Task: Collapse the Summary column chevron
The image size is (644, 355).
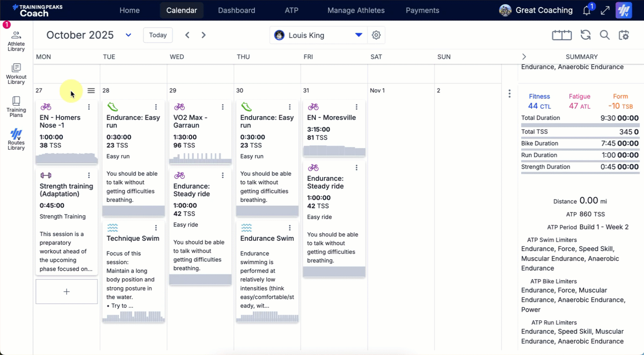Action: pos(524,57)
